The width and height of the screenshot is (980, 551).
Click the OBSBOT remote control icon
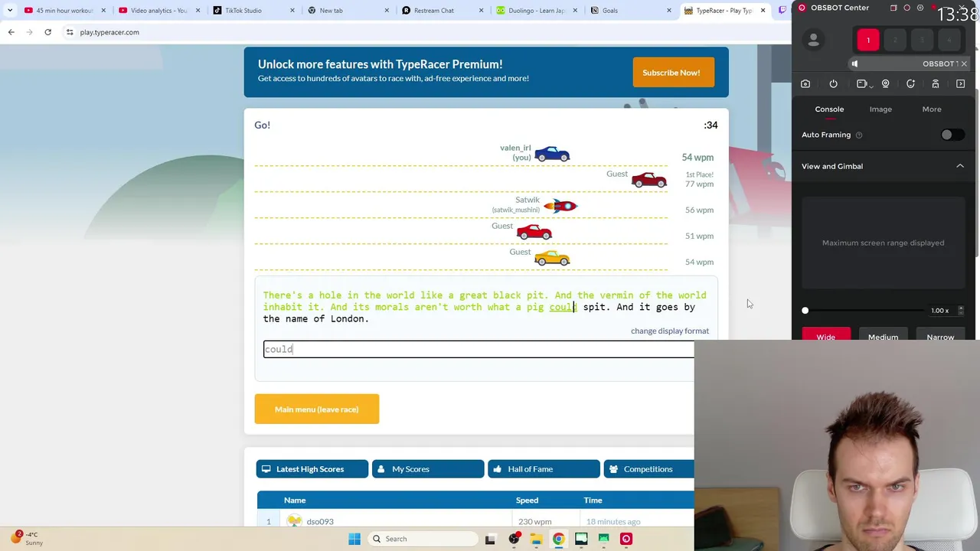click(x=935, y=84)
